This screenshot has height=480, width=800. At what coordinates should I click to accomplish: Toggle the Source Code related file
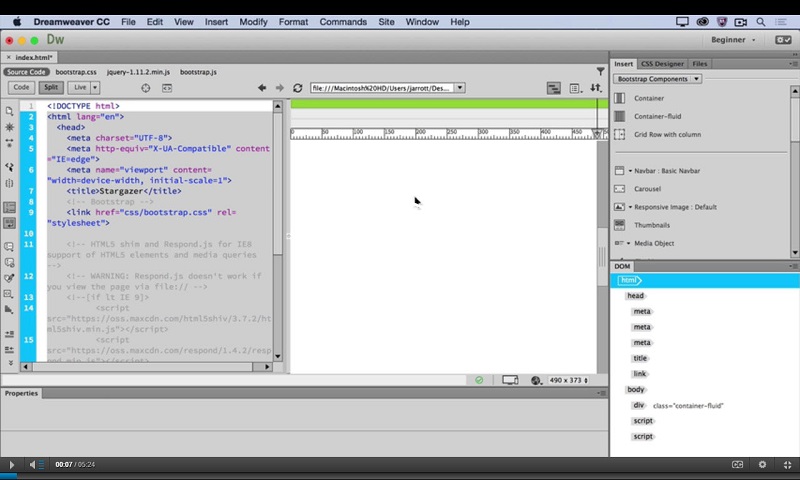[26, 72]
